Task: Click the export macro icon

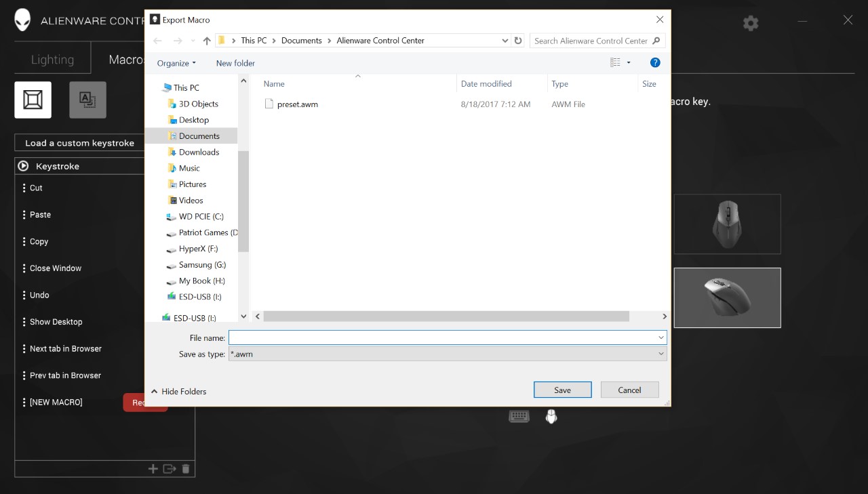Action: 169,468
